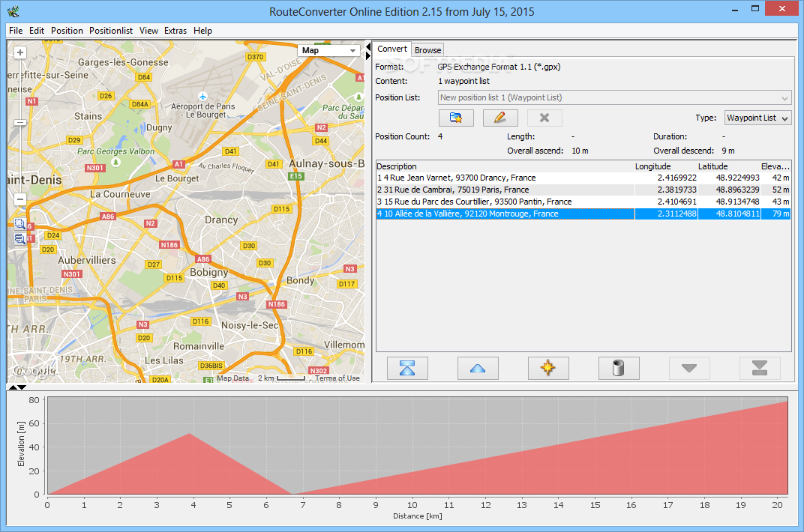The width and height of the screenshot is (804, 532).
Task: Select row 31 Rue de Cambrai, Paris
Action: click(x=583, y=190)
